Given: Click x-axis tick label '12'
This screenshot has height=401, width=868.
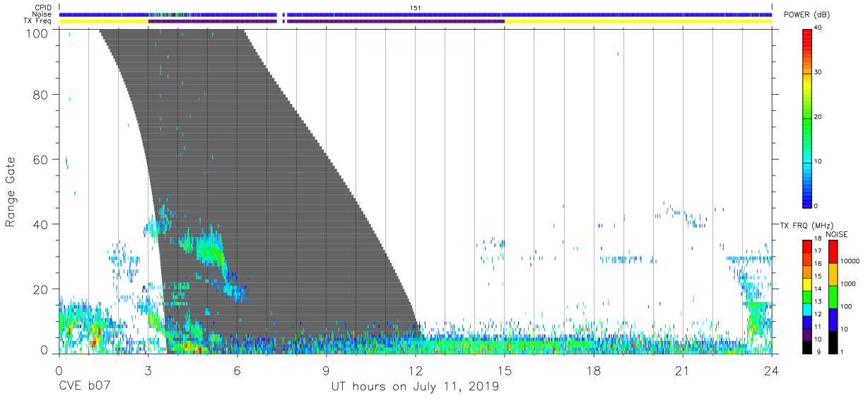Looking at the screenshot, I should [x=415, y=370].
